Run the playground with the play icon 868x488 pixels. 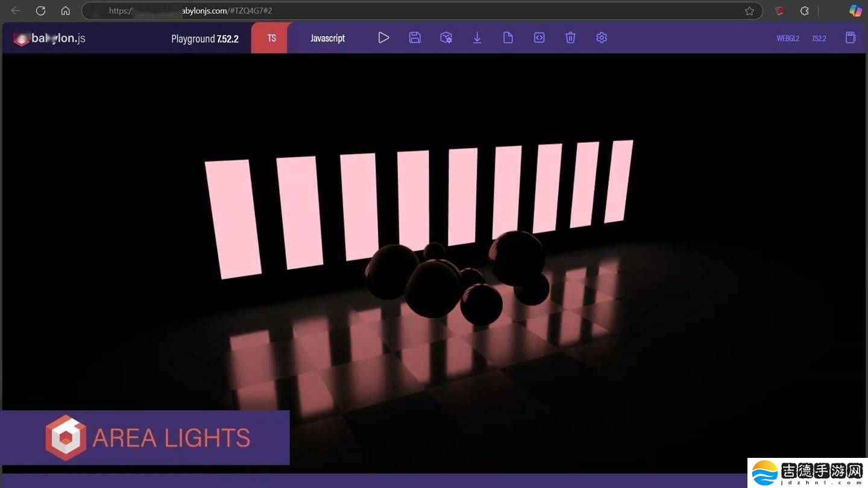click(383, 37)
